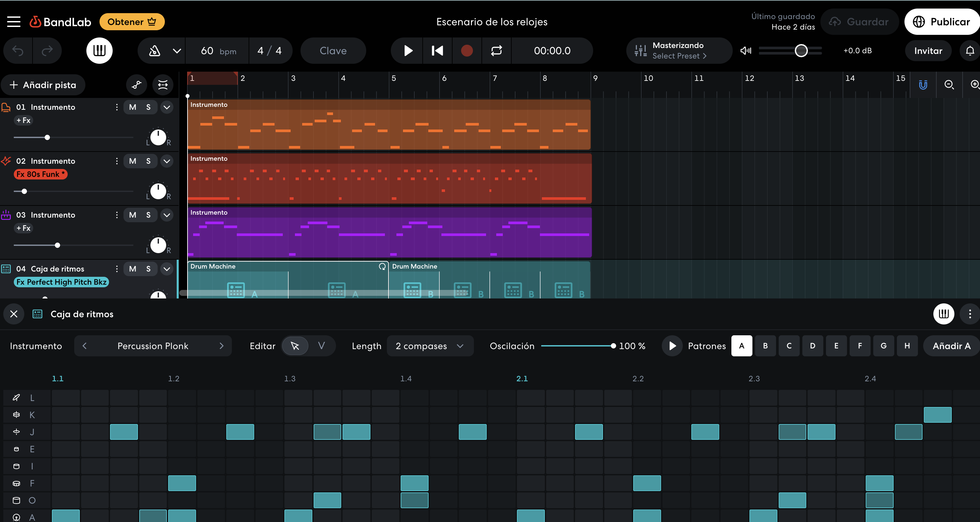Click the Obtener membership button

(x=132, y=22)
